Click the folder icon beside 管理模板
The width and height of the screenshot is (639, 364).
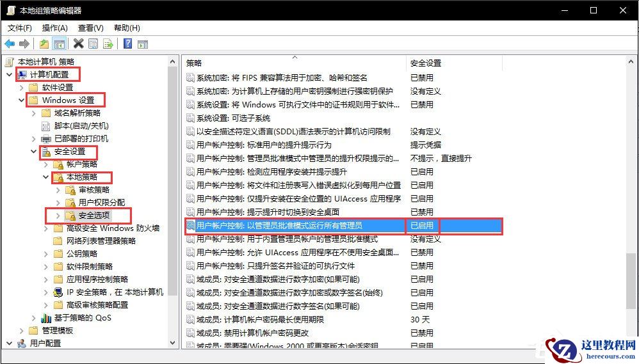[34, 331]
